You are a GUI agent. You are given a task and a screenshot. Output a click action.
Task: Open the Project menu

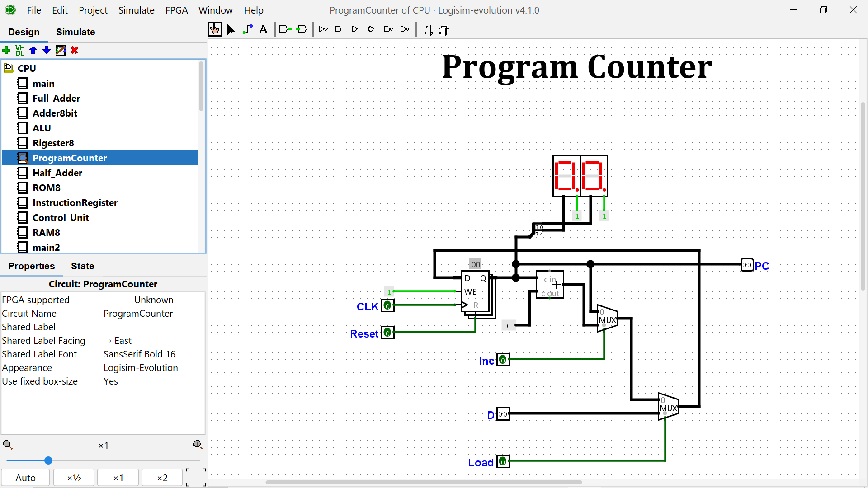(x=93, y=10)
